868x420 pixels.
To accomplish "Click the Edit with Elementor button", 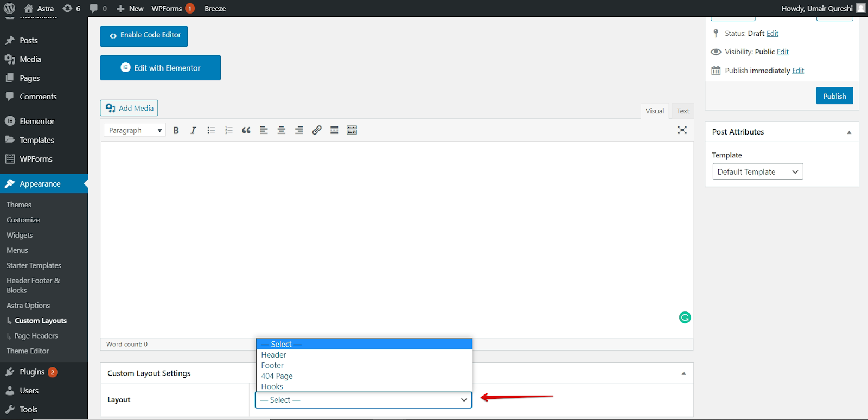I will click(161, 68).
